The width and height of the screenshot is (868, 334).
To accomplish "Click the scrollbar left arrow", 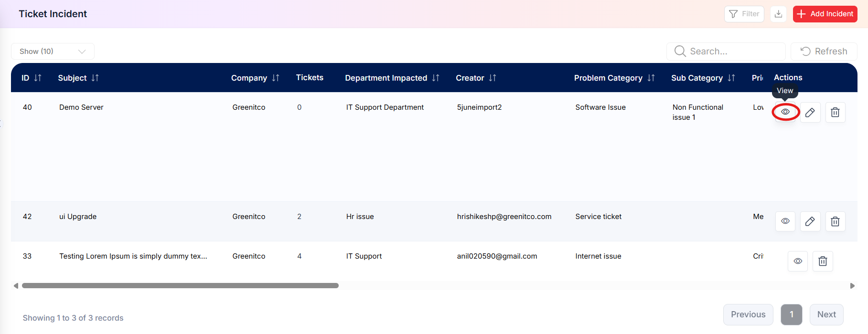I will click(16, 286).
